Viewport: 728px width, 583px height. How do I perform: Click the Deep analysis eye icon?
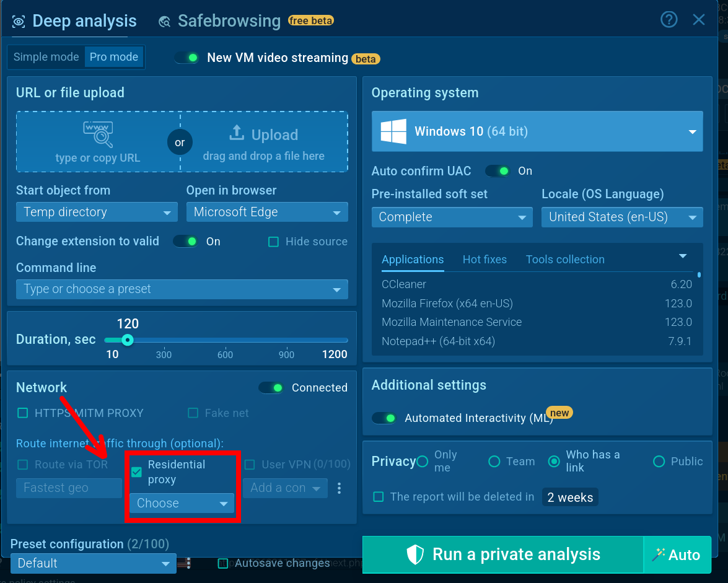19,21
